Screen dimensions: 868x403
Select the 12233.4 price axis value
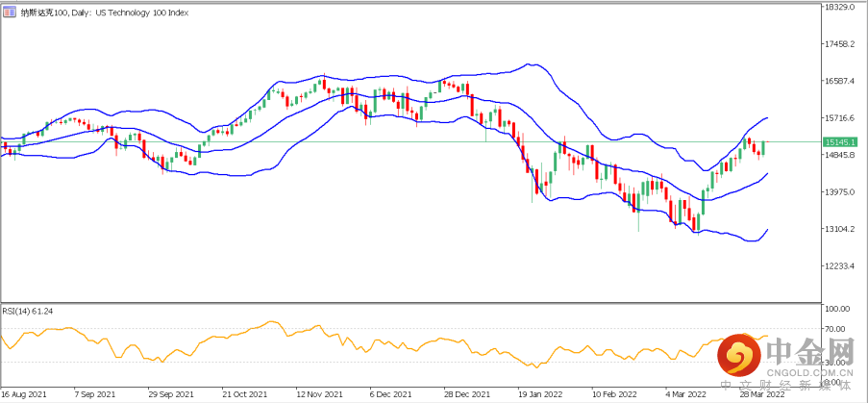click(840, 266)
